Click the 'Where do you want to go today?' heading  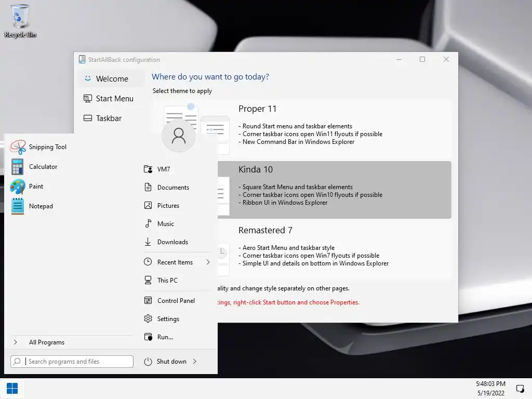[x=210, y=77]
